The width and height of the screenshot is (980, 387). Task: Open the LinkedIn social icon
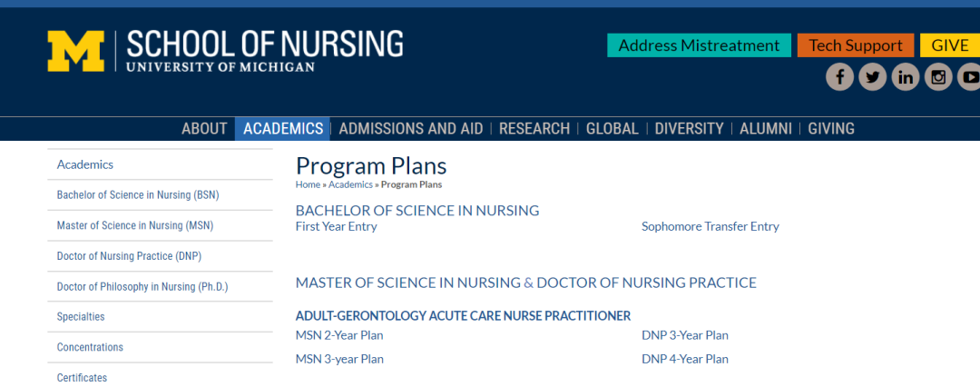coord(906,77)
